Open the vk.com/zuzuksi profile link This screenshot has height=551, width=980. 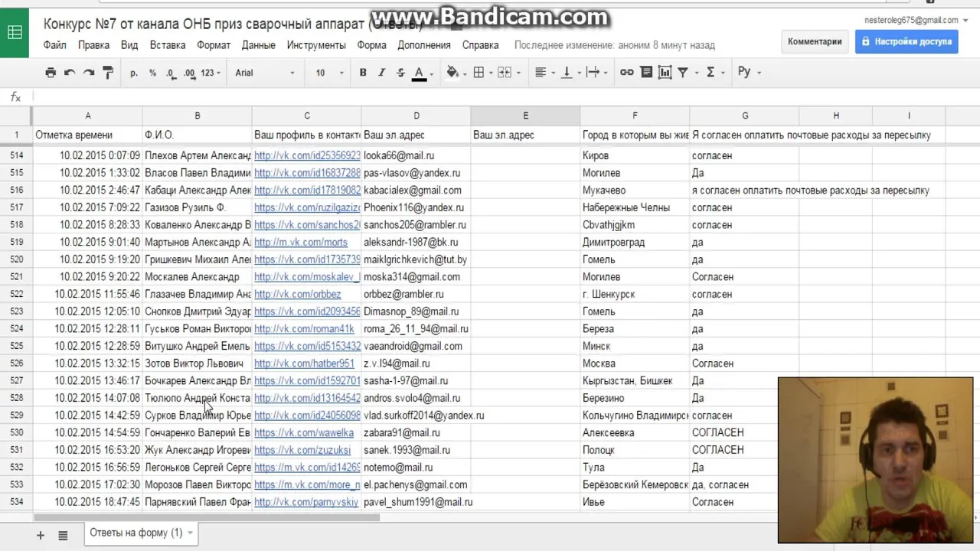pyautogui.click(x=302, y=450)
